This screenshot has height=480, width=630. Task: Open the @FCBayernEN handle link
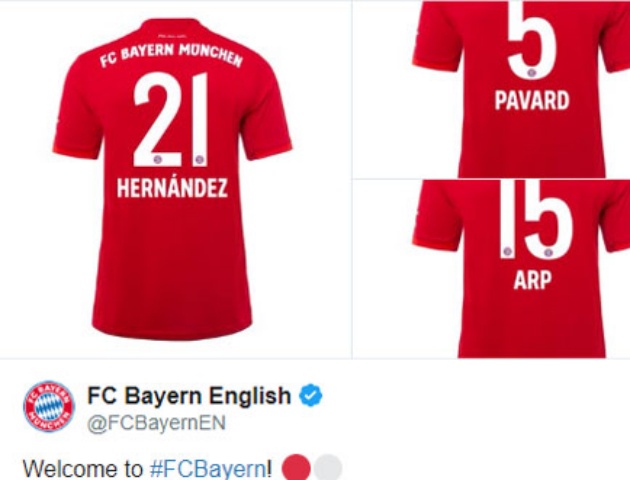pos(157,423)
